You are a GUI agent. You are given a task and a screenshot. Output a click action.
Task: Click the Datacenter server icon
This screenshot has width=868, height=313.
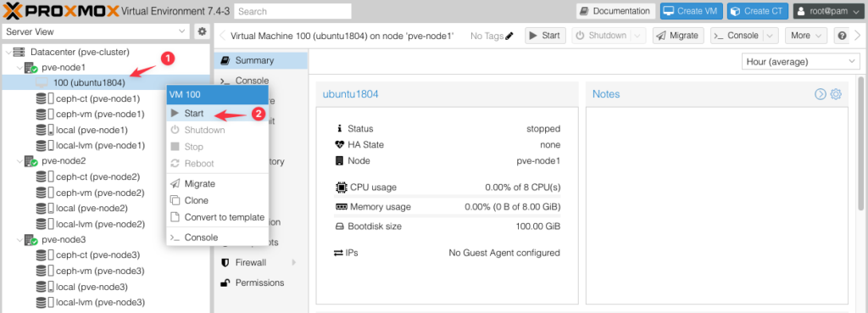[x=19, y=52]
